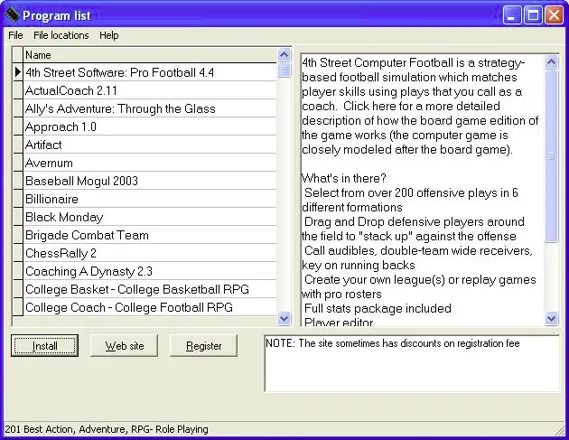
Task: Click the Register button
Action: (204, 346)
